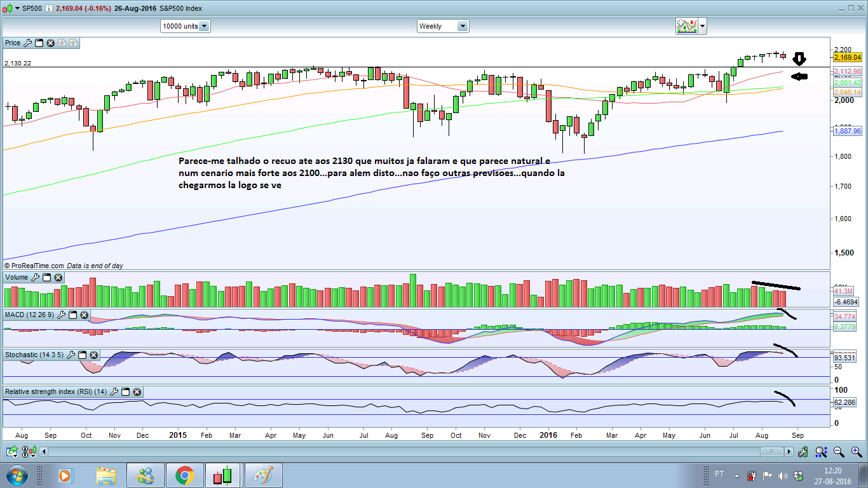The image size is (868, 488).
Task: Maximize the Price panel
Action: pos(39,43)
